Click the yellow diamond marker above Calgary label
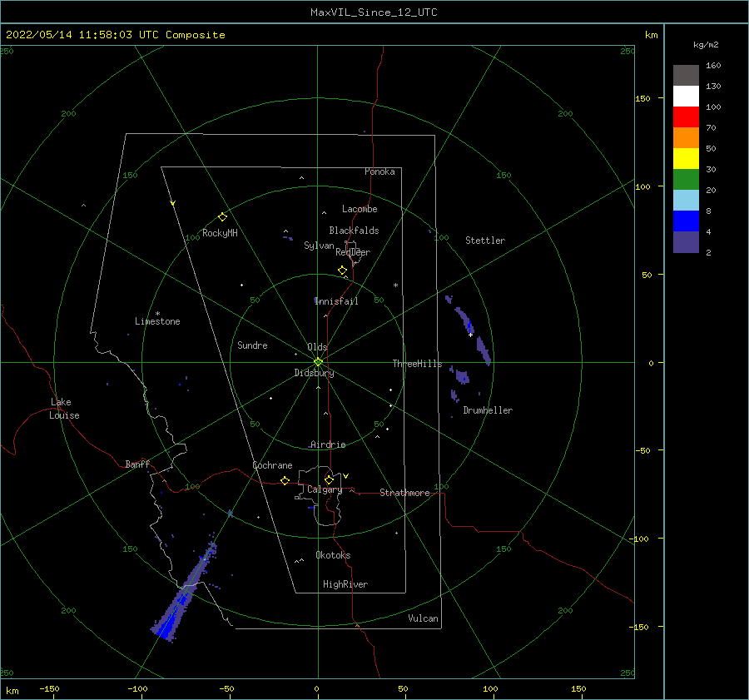The height and width of the screenshot is (700, 749). click(x=329, y=479)
